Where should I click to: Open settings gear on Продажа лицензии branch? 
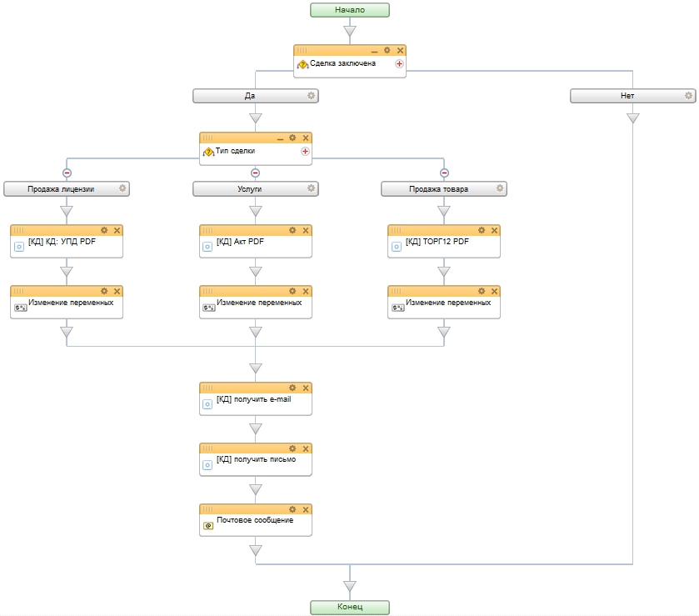tap(122, 188)
